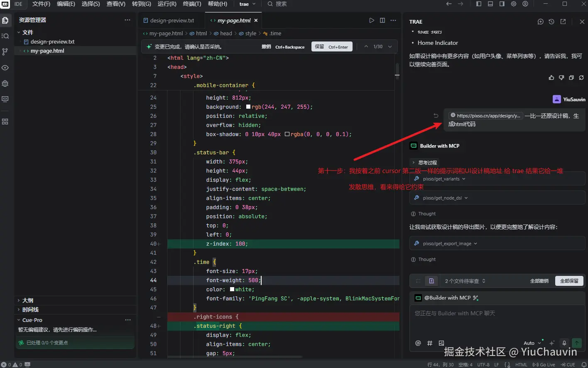Open the Remote/preview eye icon in activity bar
The height and width of the screenshot is (368, 588).
point(5,68)
